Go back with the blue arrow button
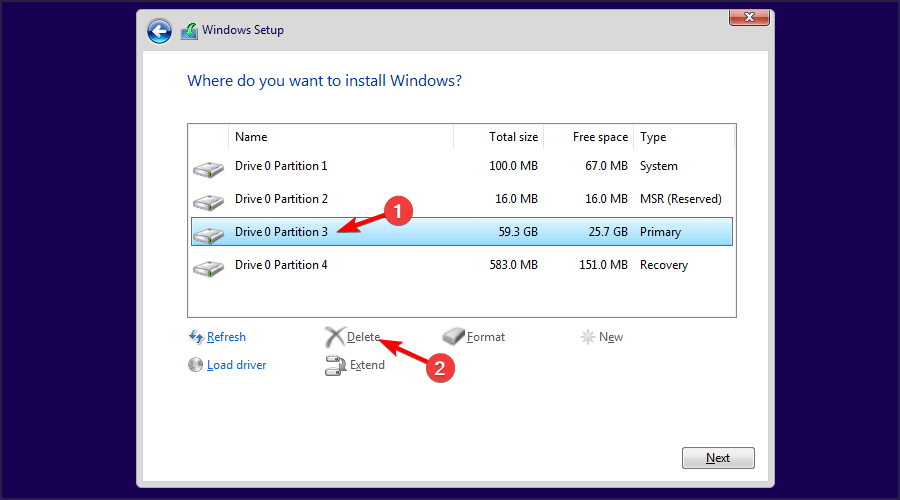This screenshot has height=500, width=900. 159,31
